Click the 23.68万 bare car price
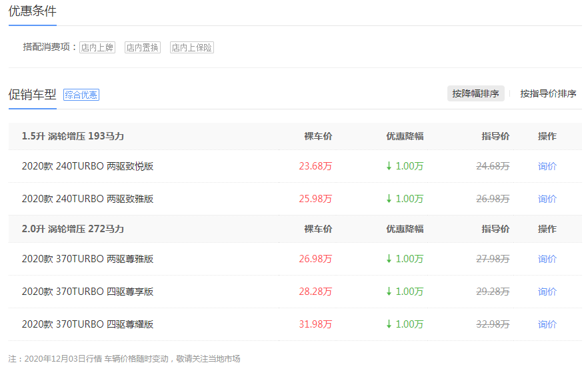The width and height of the screenshot is (588, 375). coord(315,166)
